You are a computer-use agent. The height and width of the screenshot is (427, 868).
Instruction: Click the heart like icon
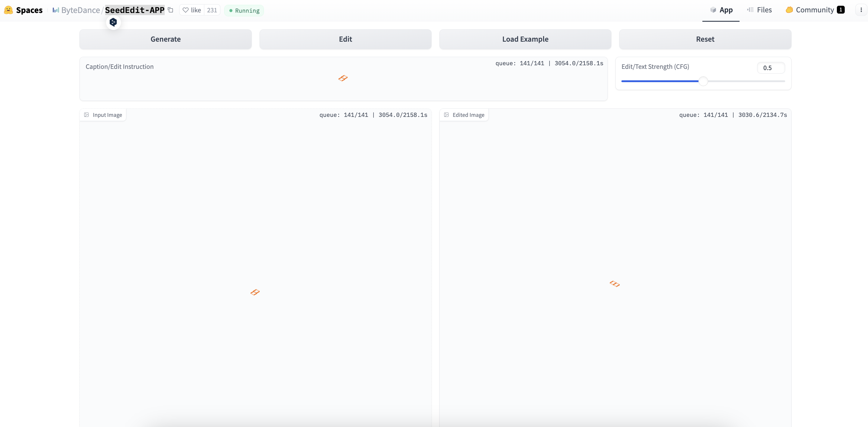pyautogui.click(x=185, y=10)
